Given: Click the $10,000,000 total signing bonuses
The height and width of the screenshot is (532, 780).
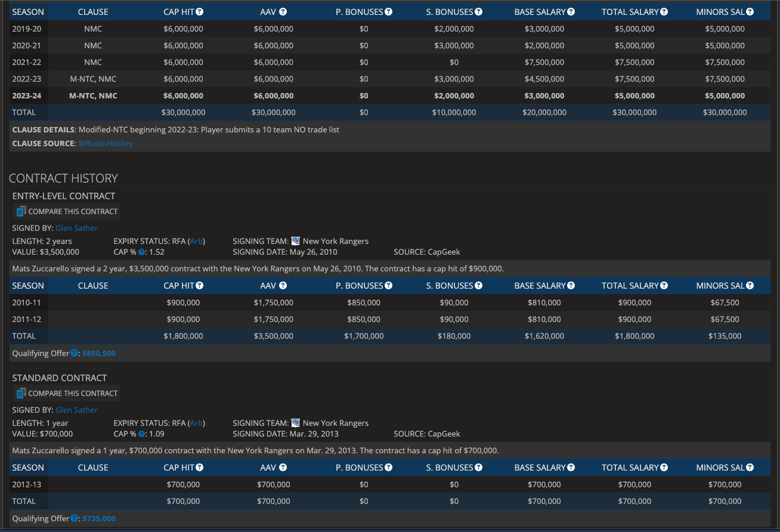Looking at the screenshot, I should click(x=454, y=112).
